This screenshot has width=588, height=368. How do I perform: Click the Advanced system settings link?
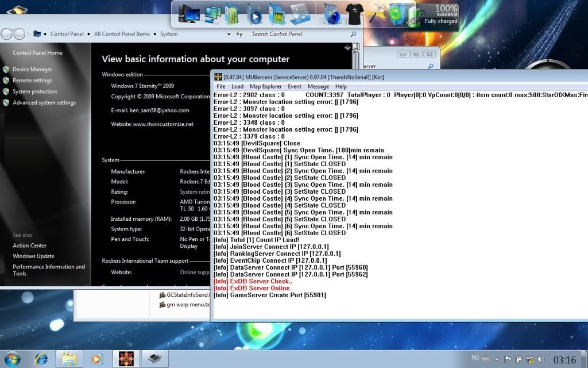pyautogui.click(x=44, y=103)
